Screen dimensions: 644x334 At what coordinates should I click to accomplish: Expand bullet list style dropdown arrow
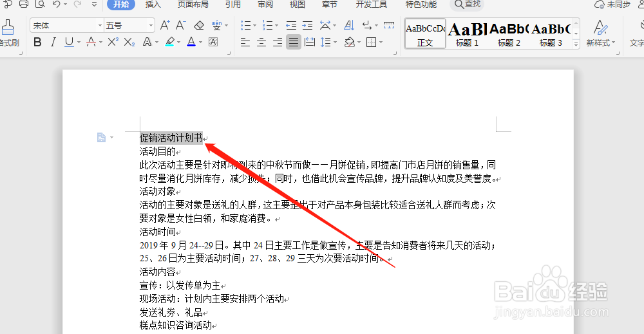254,26
